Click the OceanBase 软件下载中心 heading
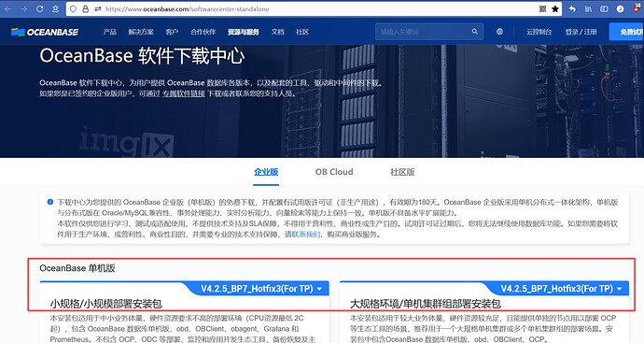This screenshot has height=343, width=644. (142, 56)
